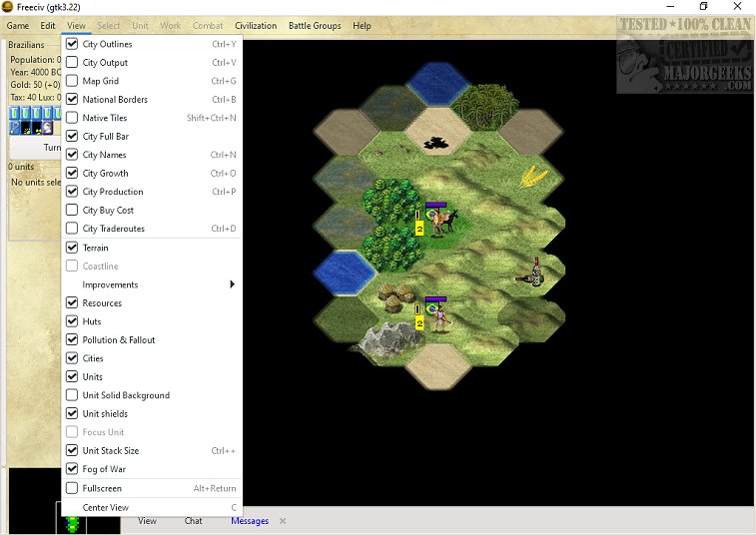Switch to the Messages tab

pos(250,521)
